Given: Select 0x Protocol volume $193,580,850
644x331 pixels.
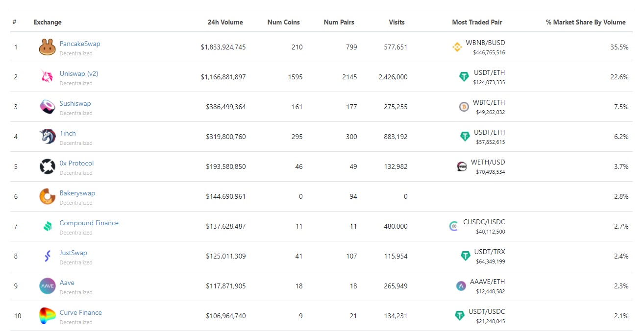Looking at the screenshot, I should (226, 166).
